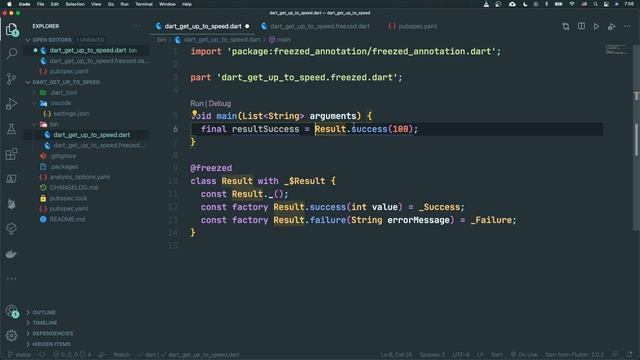
Task: Click the Wi-Fi icon in menu bar
Action: point(572,4)
